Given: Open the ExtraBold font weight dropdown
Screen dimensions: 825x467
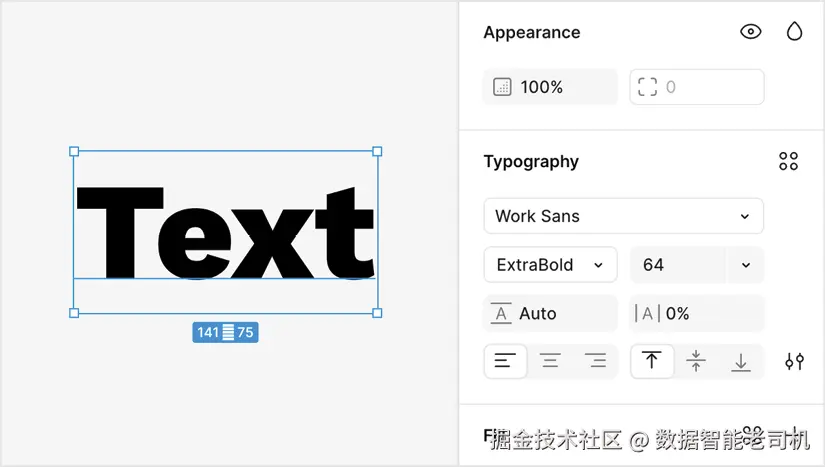Looking at the screenshot, I should (550, 265).
